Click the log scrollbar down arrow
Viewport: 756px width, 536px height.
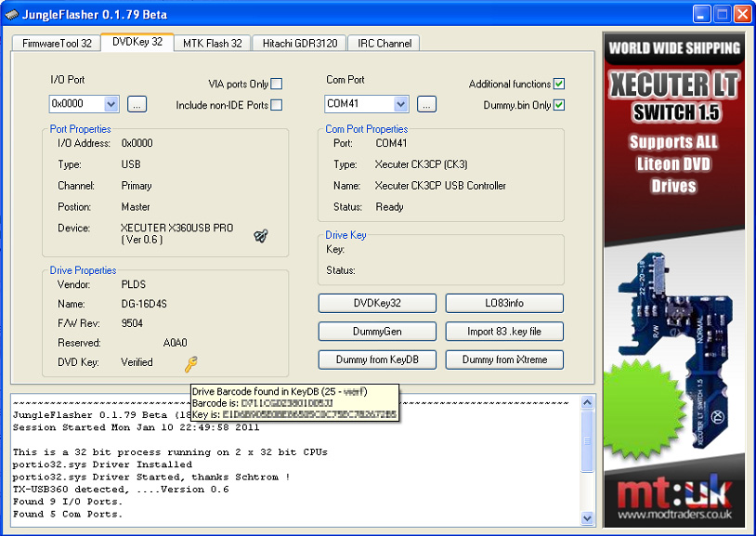pyautogui.click(x=587, y=518)
